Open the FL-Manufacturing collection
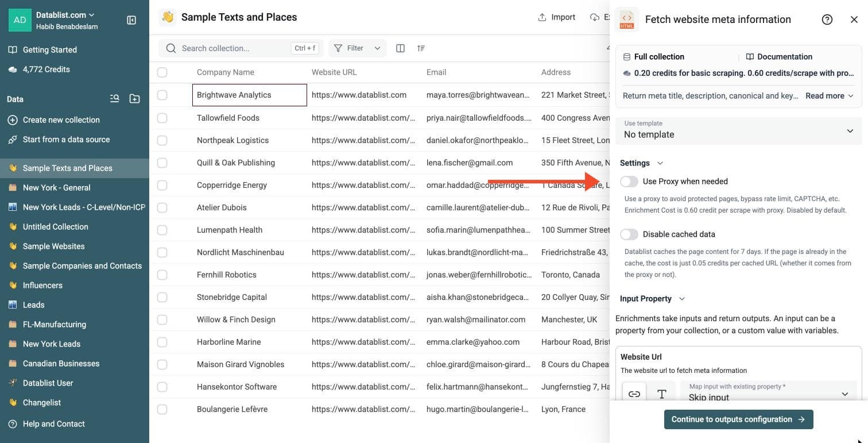This screenshot has width=868, height=443. tap(75, 325)
